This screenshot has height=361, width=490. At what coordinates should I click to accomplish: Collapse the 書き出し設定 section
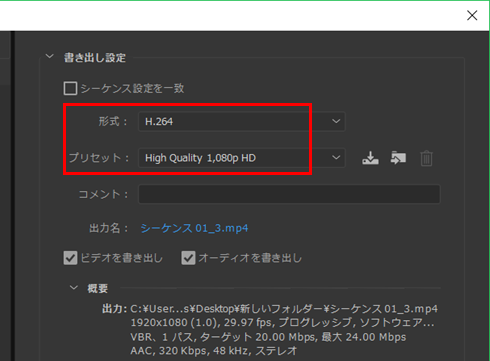pos(50,56)
